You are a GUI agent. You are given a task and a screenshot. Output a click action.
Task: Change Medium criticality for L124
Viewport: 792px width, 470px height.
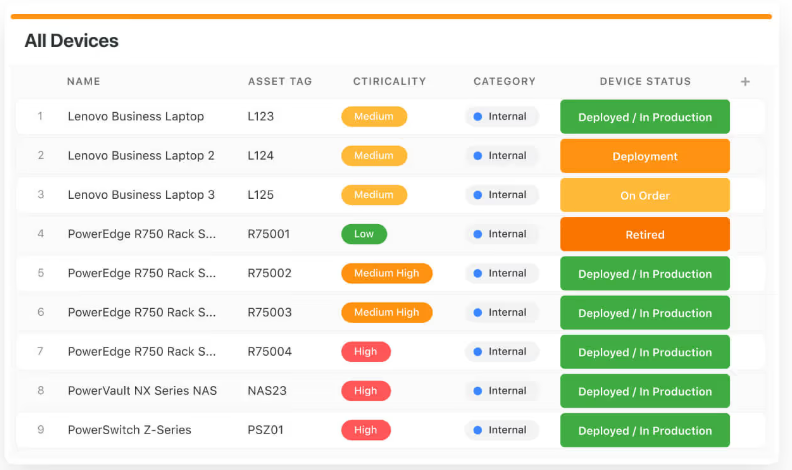pyautogui.click(x=374, y=155)
